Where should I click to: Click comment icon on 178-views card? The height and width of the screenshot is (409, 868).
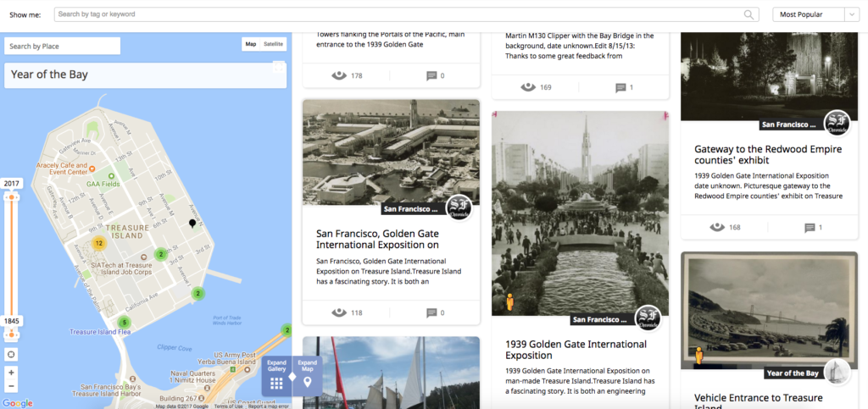(431, 76)
